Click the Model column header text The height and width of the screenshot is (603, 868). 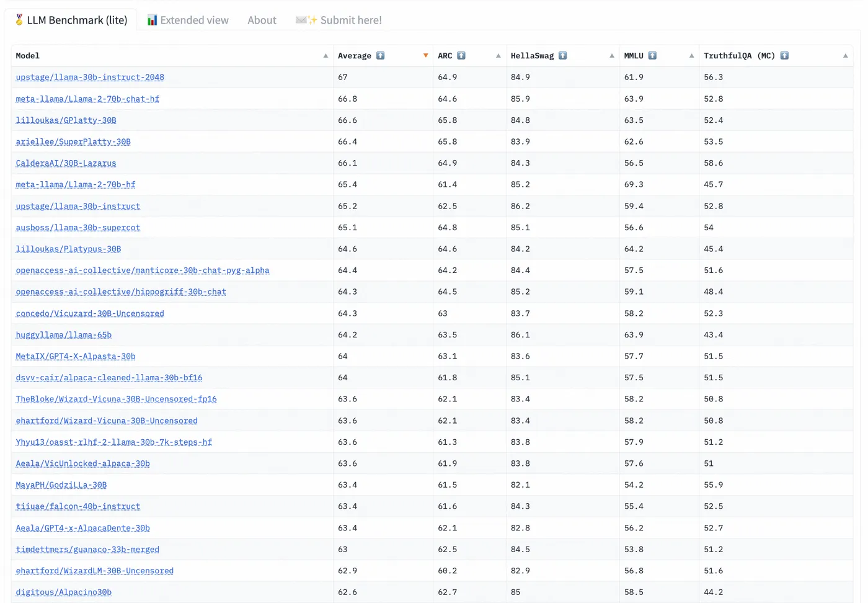[27, 56]
